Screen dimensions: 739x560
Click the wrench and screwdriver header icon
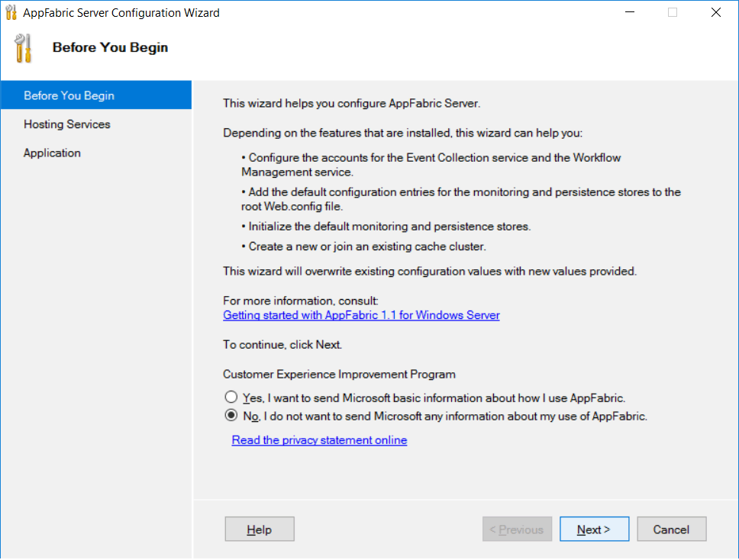tap(23, 48)
